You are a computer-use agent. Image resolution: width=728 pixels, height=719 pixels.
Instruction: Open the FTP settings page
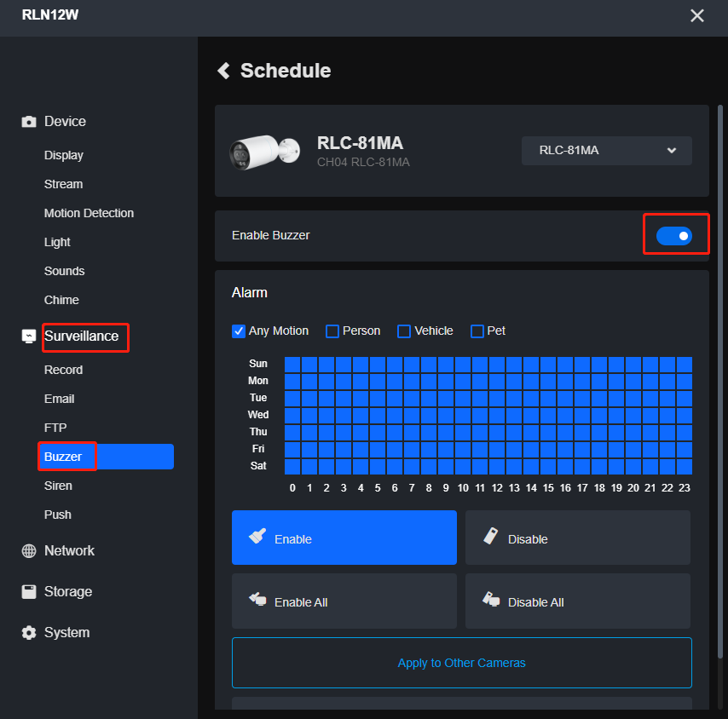pos(55,428)
